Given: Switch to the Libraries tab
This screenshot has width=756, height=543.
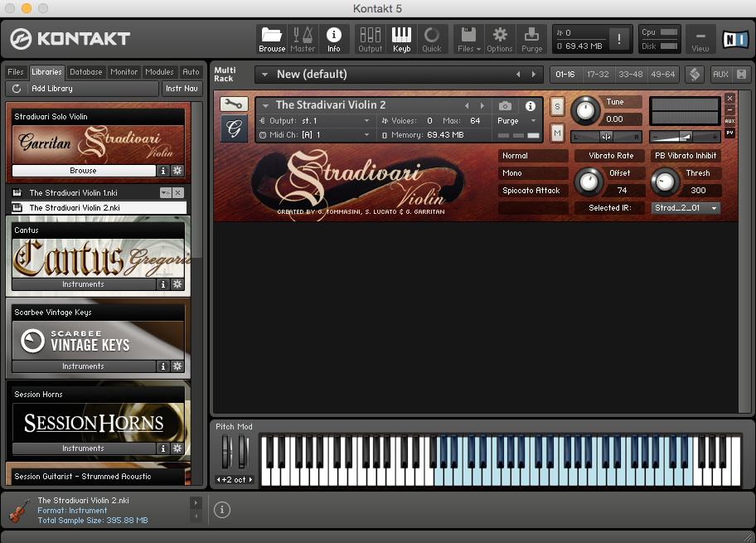Looking at the screenshot, I should 46,72.
